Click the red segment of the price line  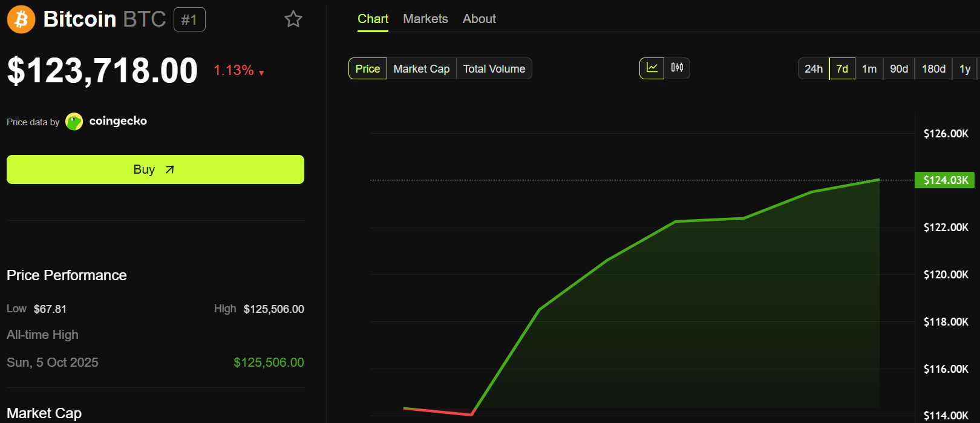click(438, 411)
